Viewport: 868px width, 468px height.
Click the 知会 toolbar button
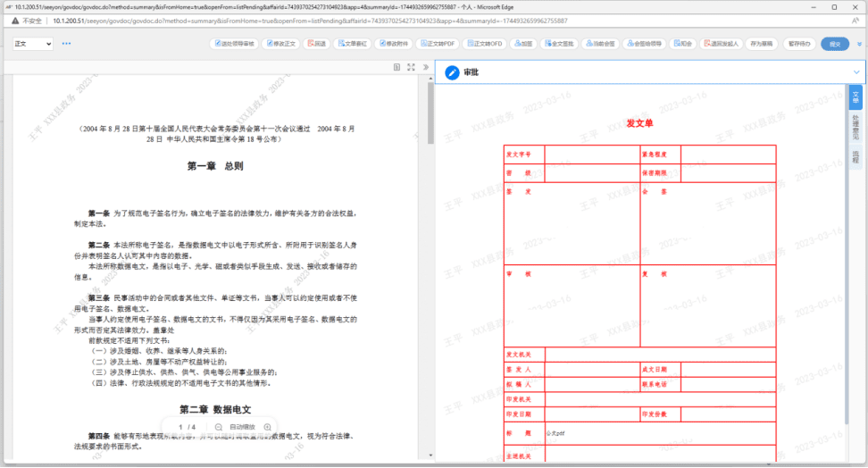coord(682,44)
